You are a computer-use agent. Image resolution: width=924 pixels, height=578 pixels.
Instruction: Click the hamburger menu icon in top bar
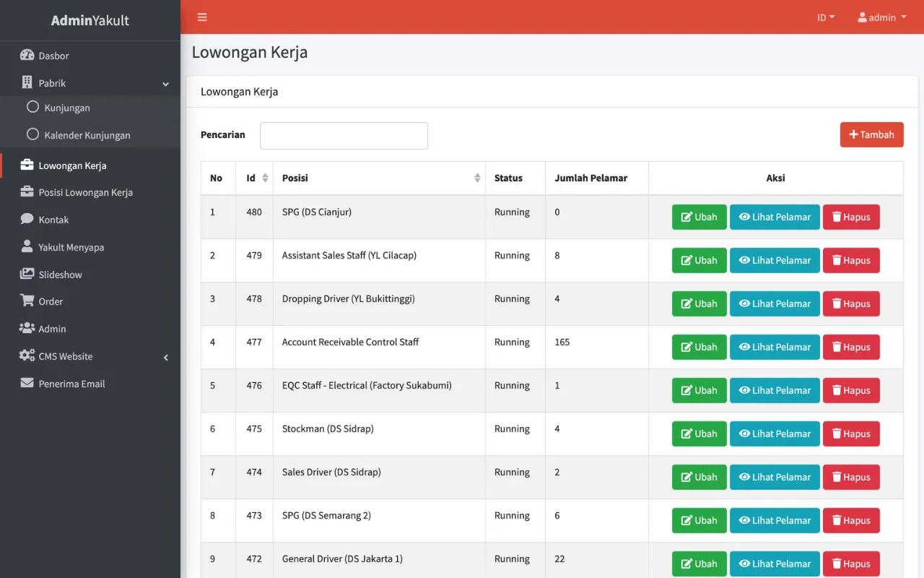pyautogui.click(x=202, y=17)
